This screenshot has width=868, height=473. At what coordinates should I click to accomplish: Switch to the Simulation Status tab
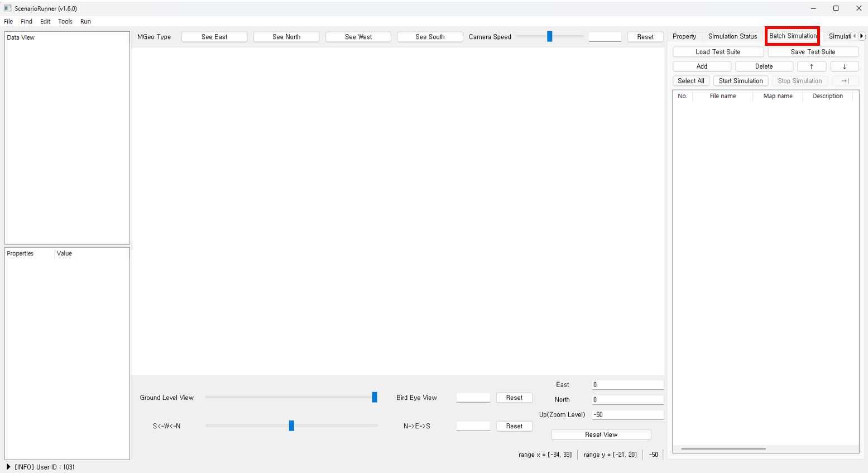(732, 36)
